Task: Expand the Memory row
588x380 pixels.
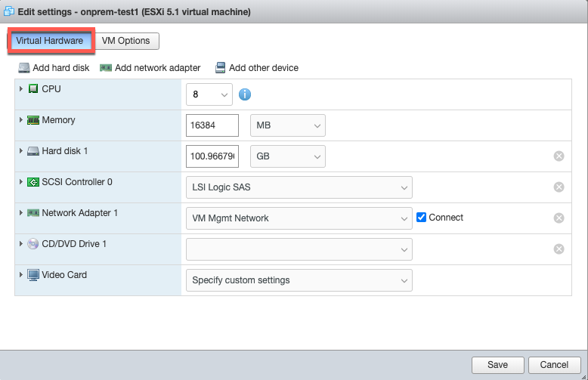Action: pos(21,120)
